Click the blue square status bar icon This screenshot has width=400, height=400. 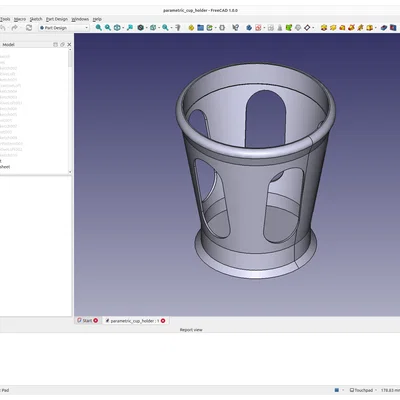pyautogui.click(x=337, y=390)
